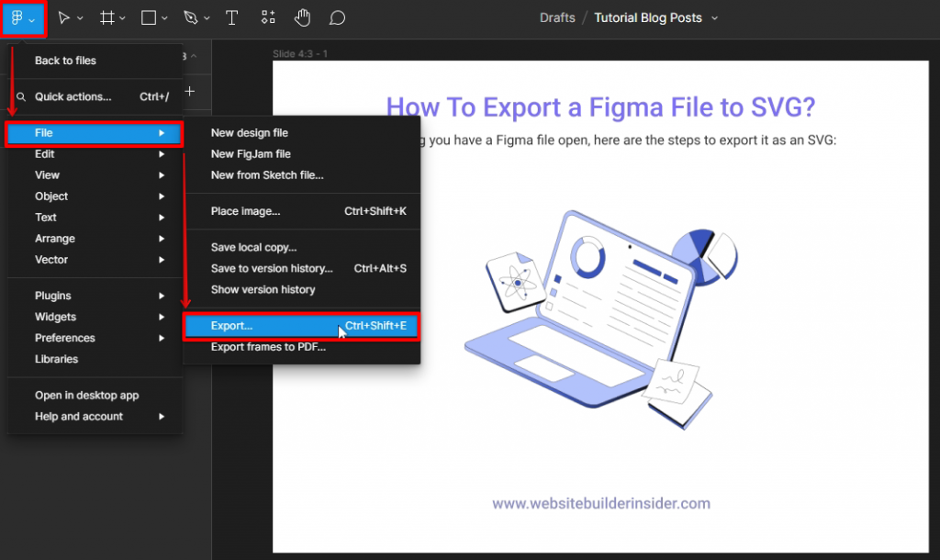This screenshot has width=940, height=560.
Task: Open the Figma main menu logo button
Action: click(23, 18)
